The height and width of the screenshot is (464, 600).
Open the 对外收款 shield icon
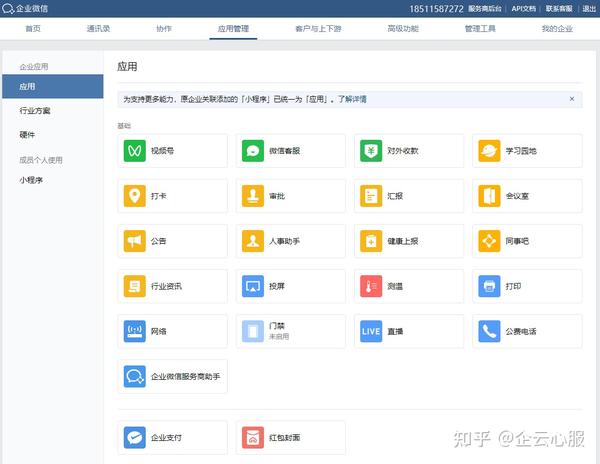(371, 151)
